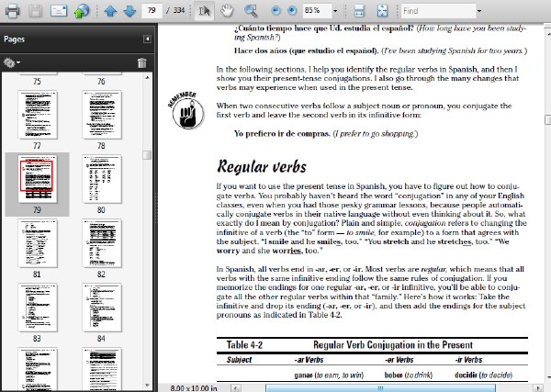The image size is (551, 392).
Task: Click the Table 4-2 label
Action: (244, 345)
